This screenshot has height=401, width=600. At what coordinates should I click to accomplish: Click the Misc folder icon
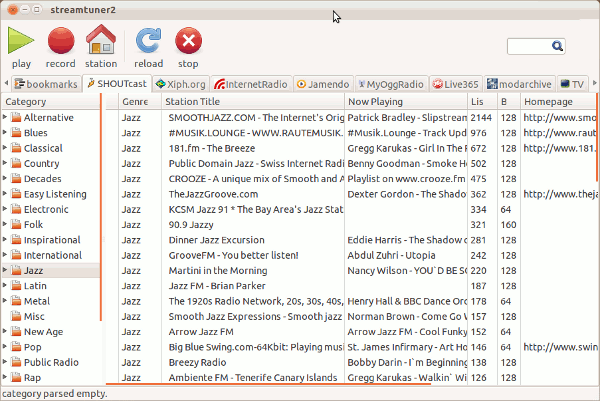[16, 316]
